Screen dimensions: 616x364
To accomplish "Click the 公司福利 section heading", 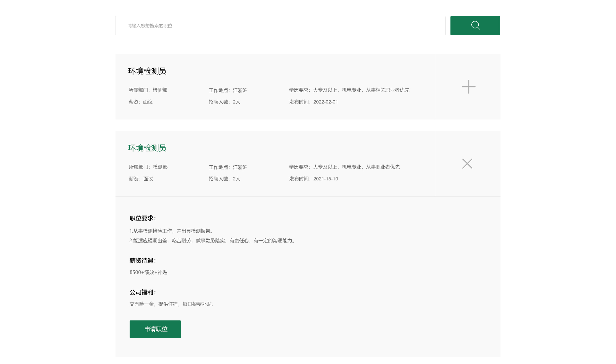I will click(x=143, y=292).
